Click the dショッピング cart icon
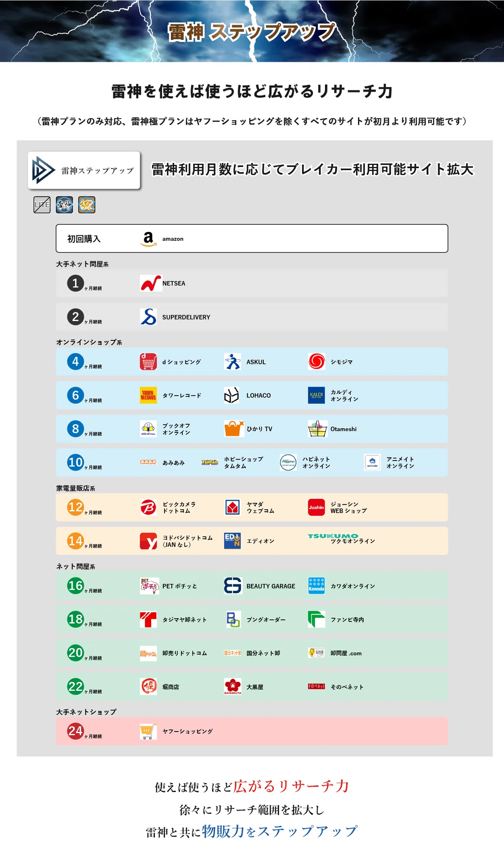504x863 pixels. 148,362
